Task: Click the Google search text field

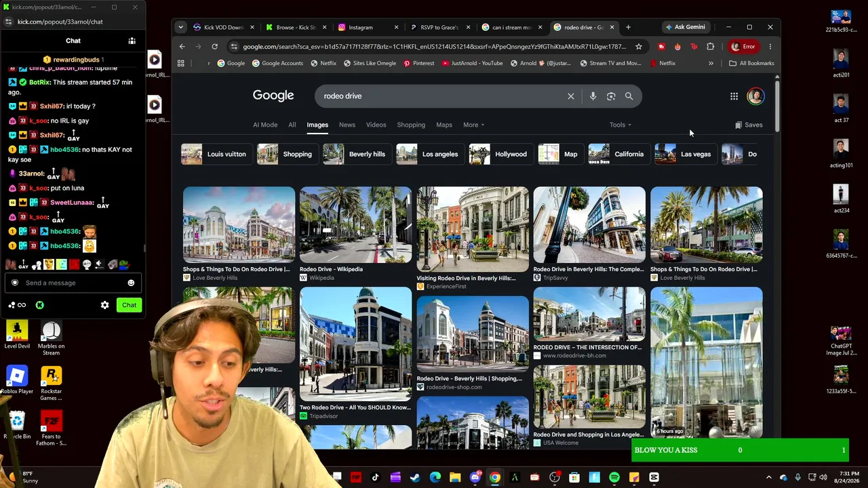Action: click(441, 96)
